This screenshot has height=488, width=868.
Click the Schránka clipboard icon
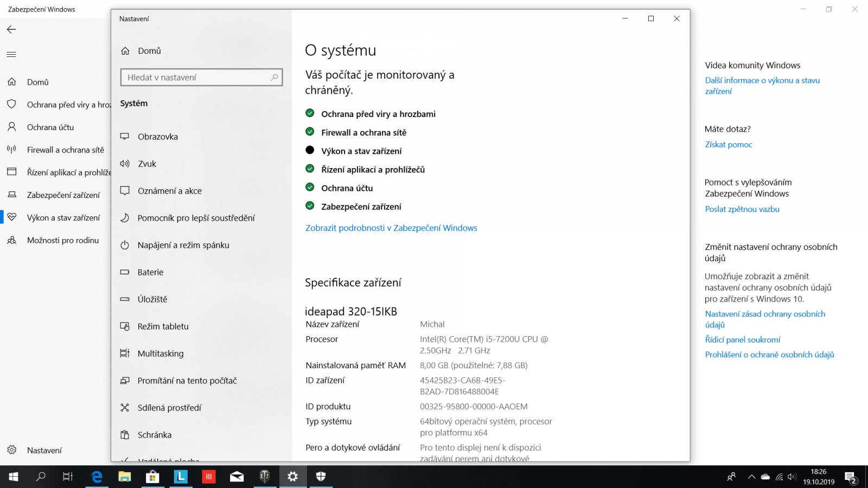tap(125, 435)
